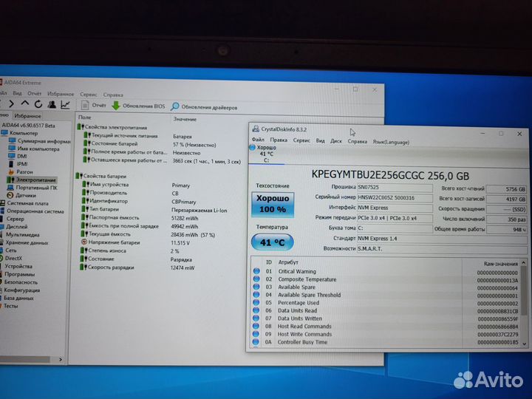Switch to Избранное tab in AIDA64 sidebar
This screenshot has height=399, width=532.
tap(27, 116)
